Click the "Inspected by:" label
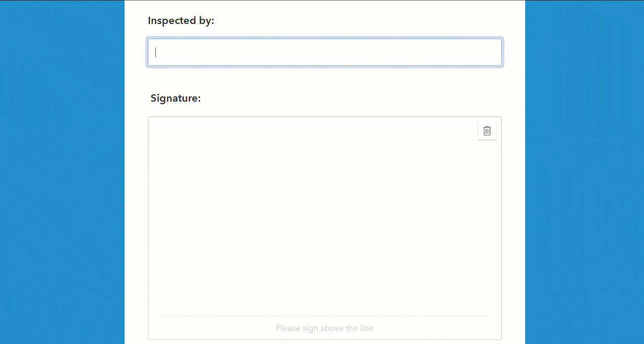The width and height of the screenshot is (644, 344). [181, 21]
